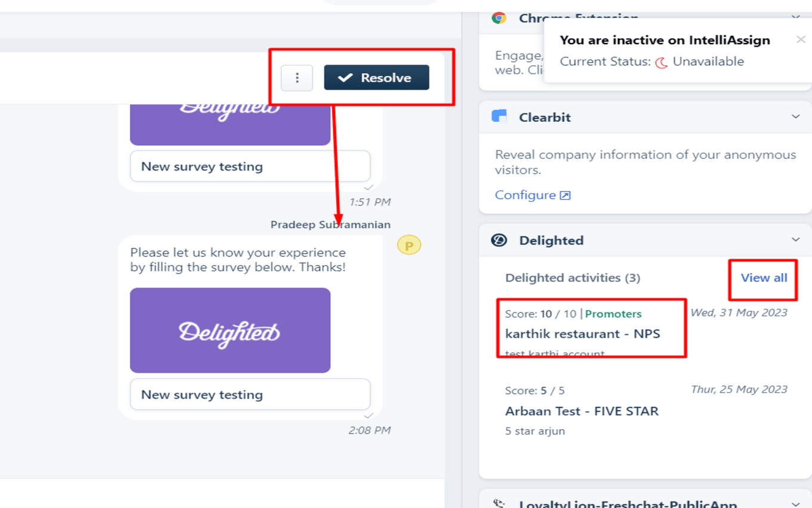Viewport: 812px width, 508px height.
Task: Open the Arbaan Test FIVE STAR activity
Action: click(582, 411)
